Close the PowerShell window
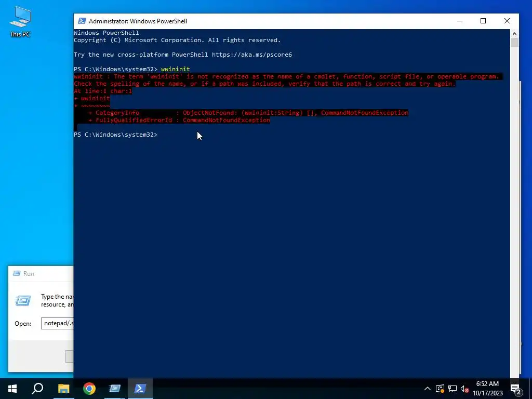Screen dimensions: 532x399 [507, 21]
